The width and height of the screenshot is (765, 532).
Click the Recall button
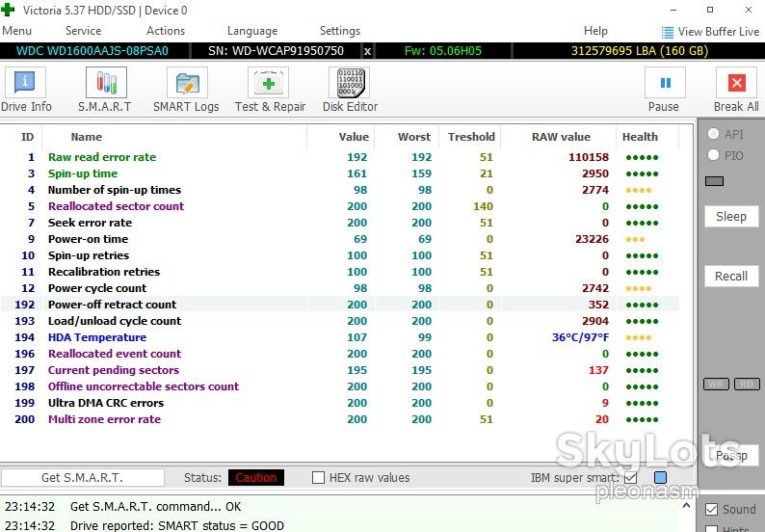coord(731,276)
